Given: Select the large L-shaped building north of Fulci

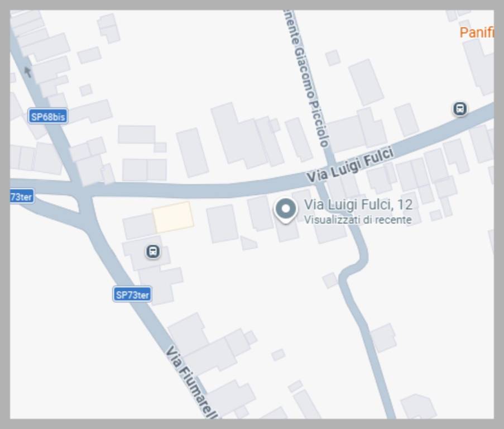Looking at the screenshot, I should point(237,135).
